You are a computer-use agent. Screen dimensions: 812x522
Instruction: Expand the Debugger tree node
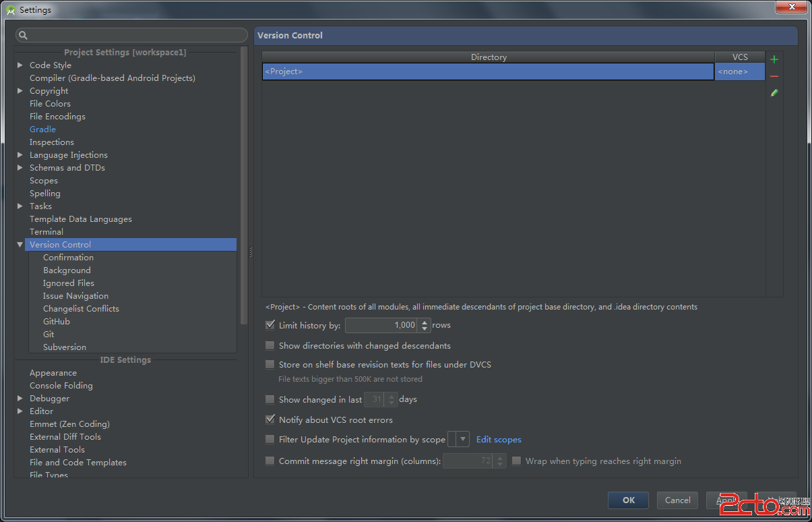(20, 399)
